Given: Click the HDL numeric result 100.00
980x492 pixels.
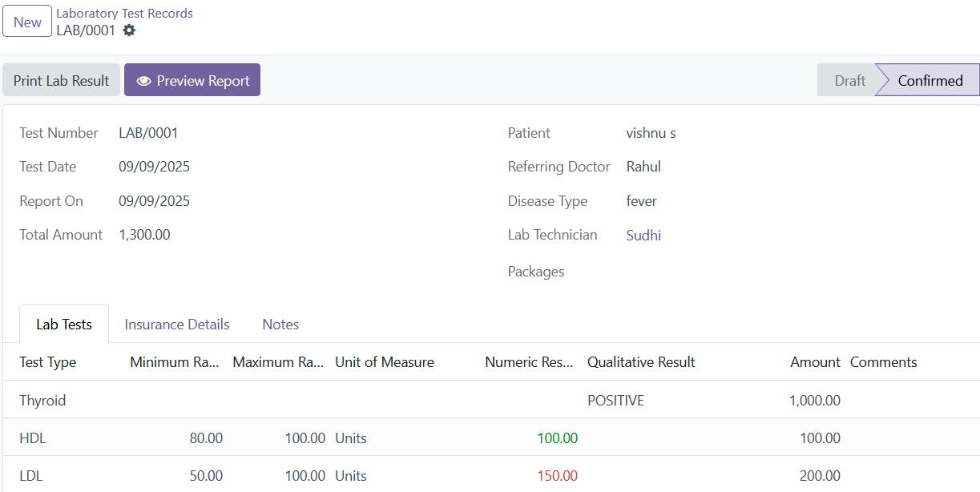Looking at the screenshot, I should 556,438.
